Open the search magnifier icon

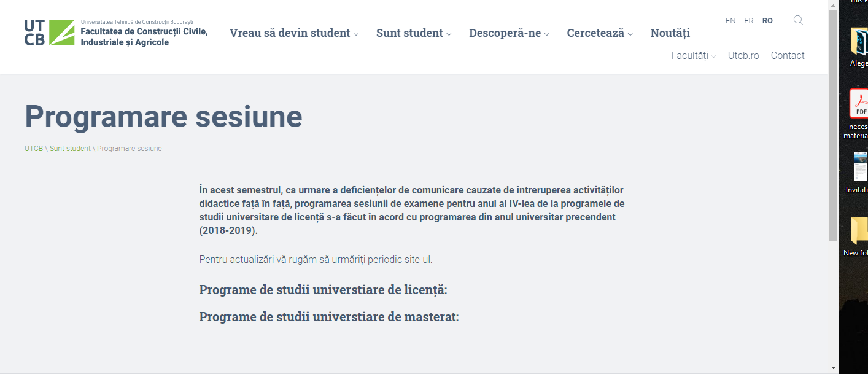[x=798, y=20]
